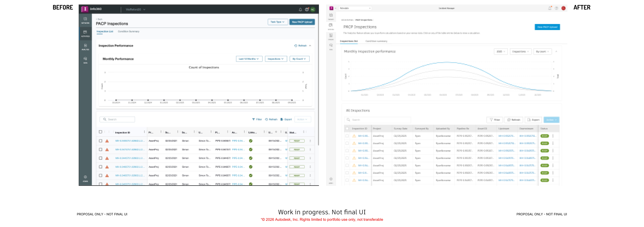The width and height of the screenshot is (644, 227).
Task: Check first row checkbox in BEFORE table
Action: 101,141
